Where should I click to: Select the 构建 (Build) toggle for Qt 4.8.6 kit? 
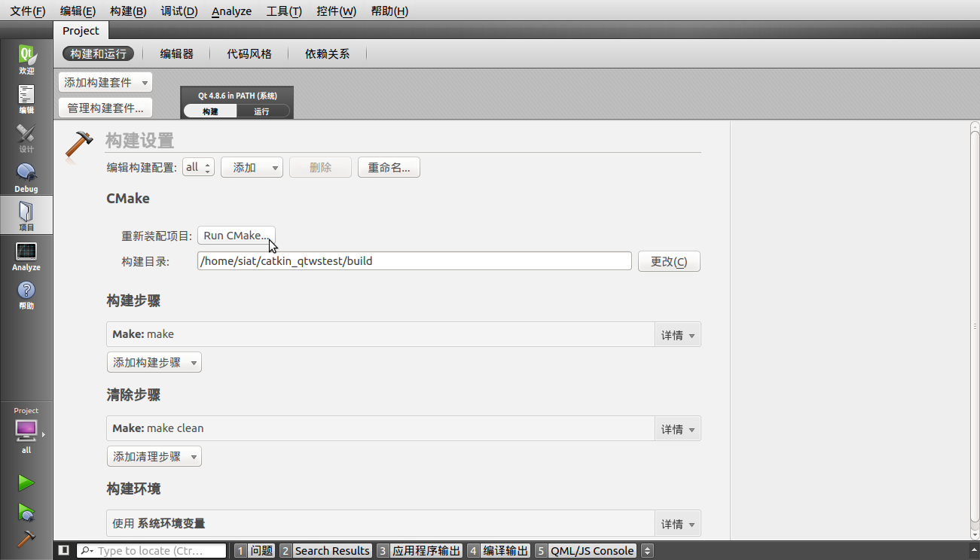point(210,111)
